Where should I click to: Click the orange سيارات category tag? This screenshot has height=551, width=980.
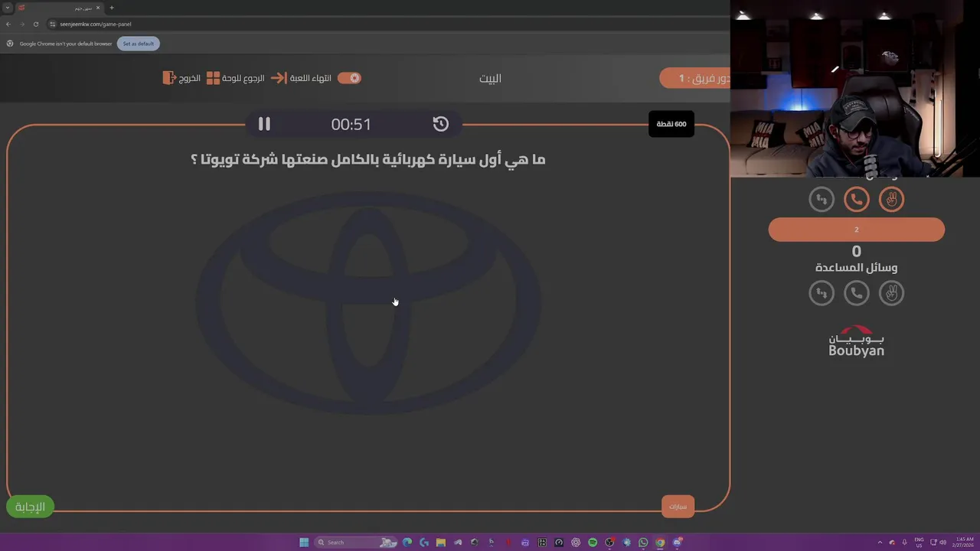click(x=678, y=506)
